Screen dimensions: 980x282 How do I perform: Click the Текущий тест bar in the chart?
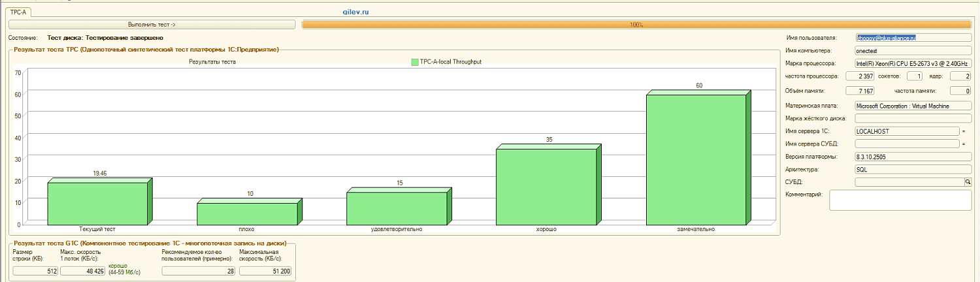click(x=98, y=202)
